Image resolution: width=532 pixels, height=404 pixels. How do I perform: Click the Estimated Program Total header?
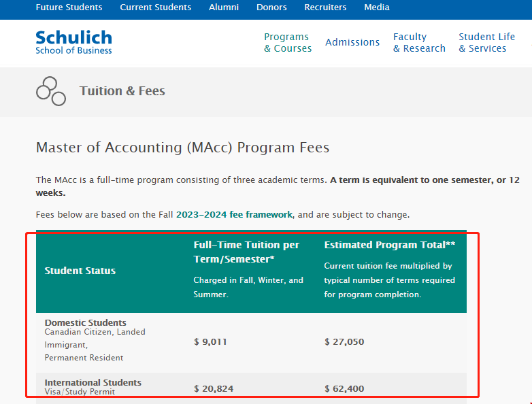tap(389, 245)
